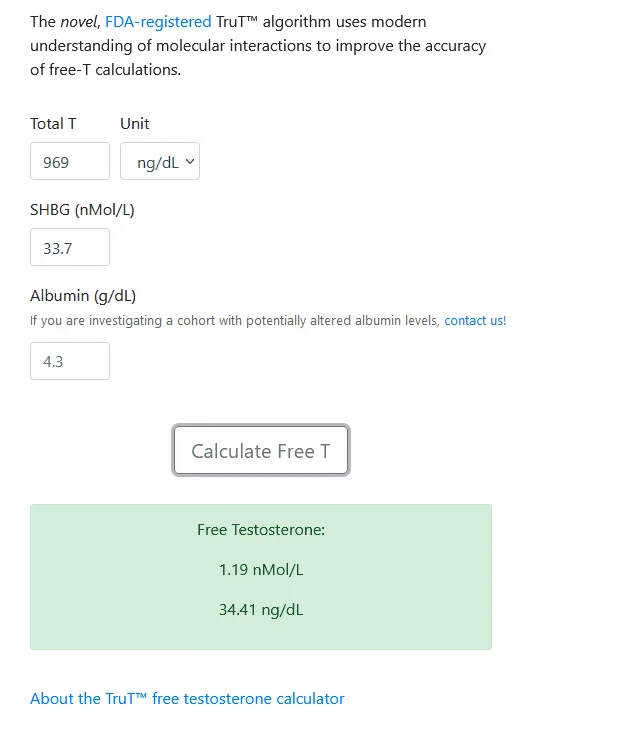Expand the ng/dL unit dropdown
Viewport: 630px width, 731px height.
[160, 161]
